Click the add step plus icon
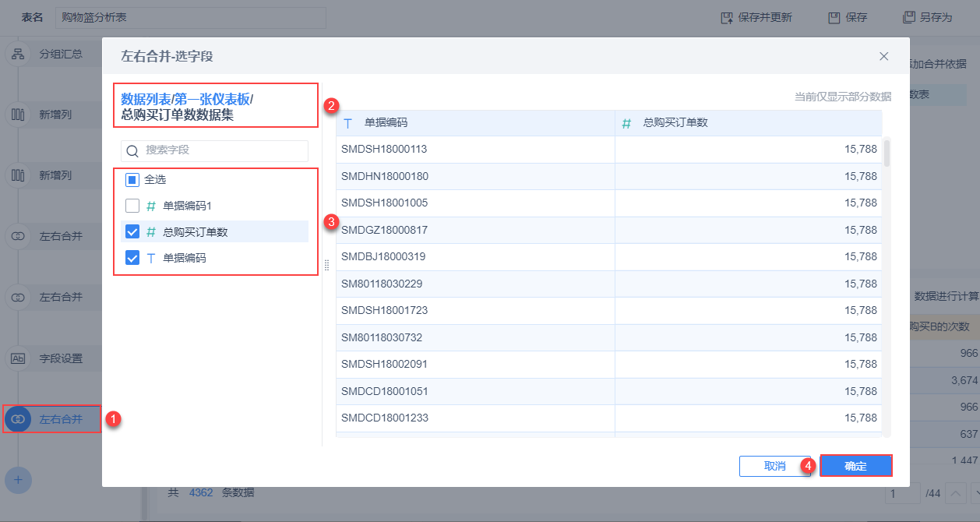Viewport: 980px width, 522px height. (18, 479)
